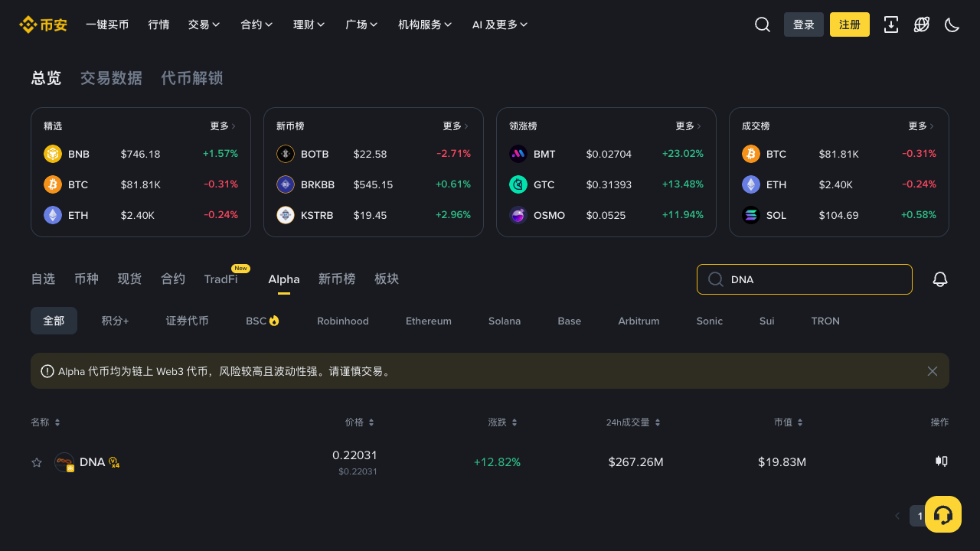This screenshot has width=980, height=551.
Task: Expand the 广场 dropdown menu
Action: pos(361,24)
